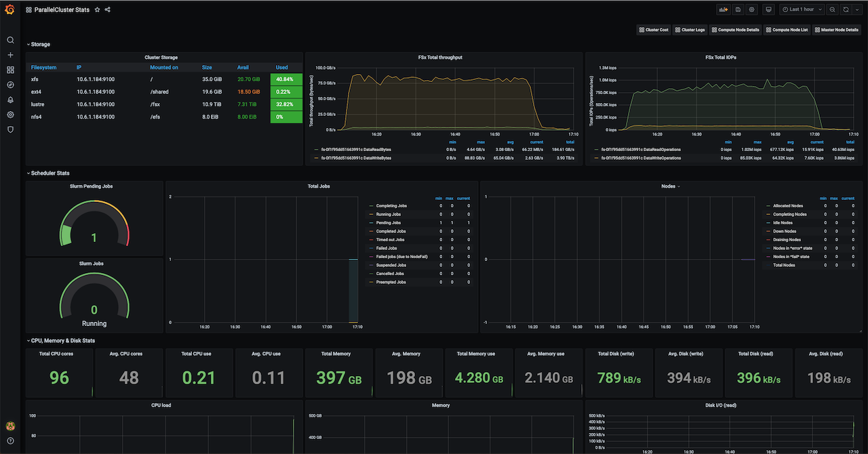This screenshot has width=868, height=454.
Task: Open the Search dashboards sidebar icon
Action: (x=10, y=40)
